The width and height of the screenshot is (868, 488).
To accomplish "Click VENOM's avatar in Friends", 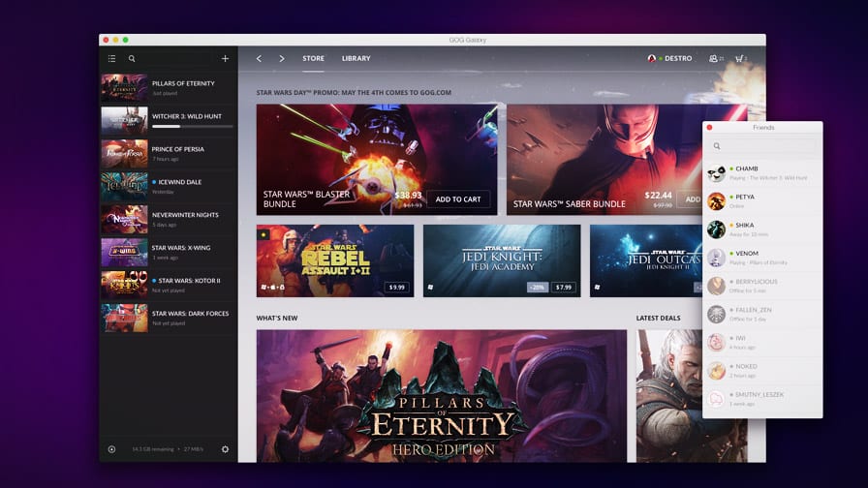I will (x=716, y=258).
